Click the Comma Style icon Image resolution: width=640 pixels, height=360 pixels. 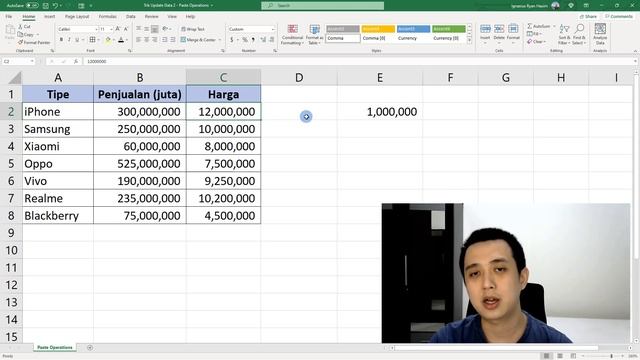[253, 40]
